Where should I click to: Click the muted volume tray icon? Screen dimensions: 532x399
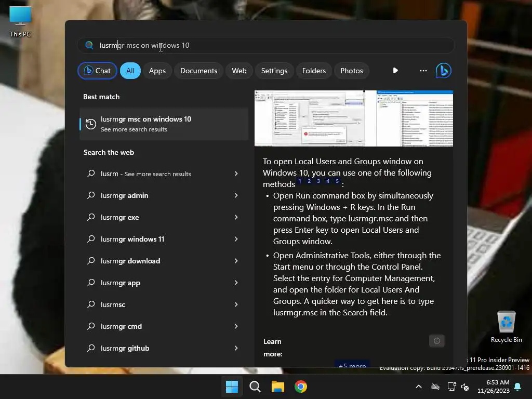click(x=465, y=387)
